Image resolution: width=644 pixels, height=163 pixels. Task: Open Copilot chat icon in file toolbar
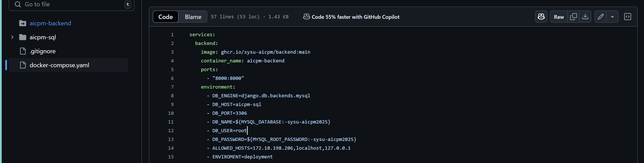pyautogui.click(x=541, y=17)
